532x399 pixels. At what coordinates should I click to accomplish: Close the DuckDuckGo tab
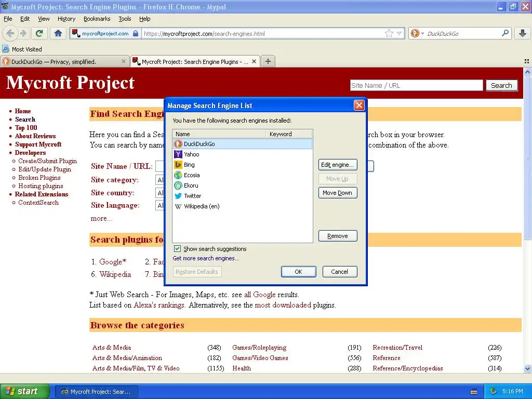click(123, 61)
